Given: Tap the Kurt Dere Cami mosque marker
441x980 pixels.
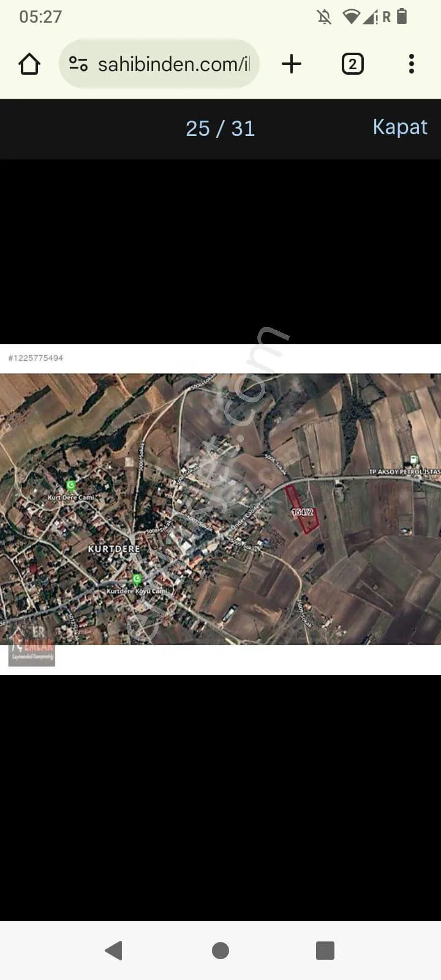Looking at the screenshot, I should (x=71, y=486).
